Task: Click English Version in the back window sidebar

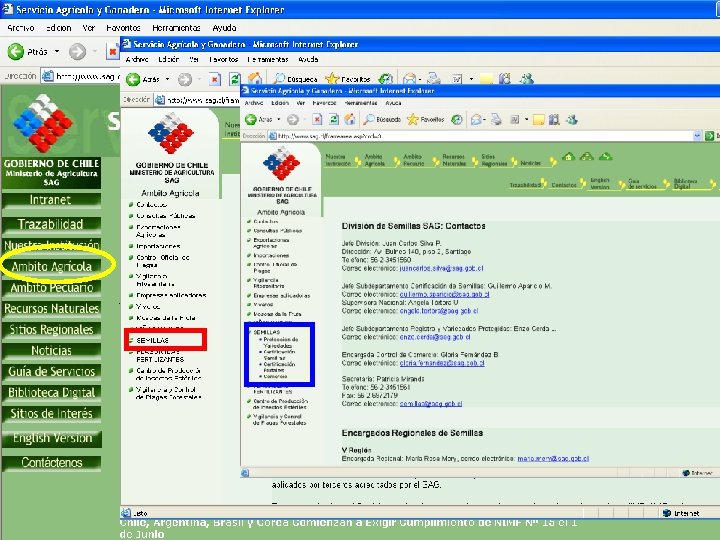Action: (51, 438)
